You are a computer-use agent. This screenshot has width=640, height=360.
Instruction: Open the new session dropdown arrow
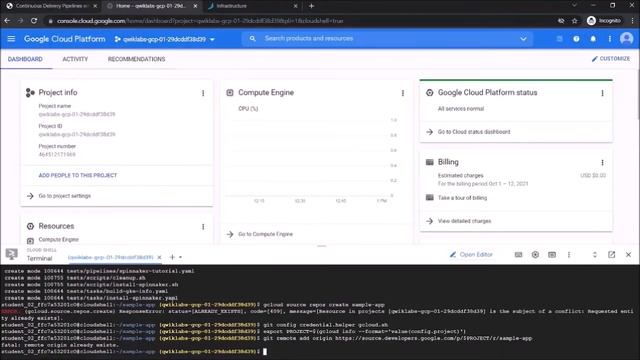pos(180,257)
